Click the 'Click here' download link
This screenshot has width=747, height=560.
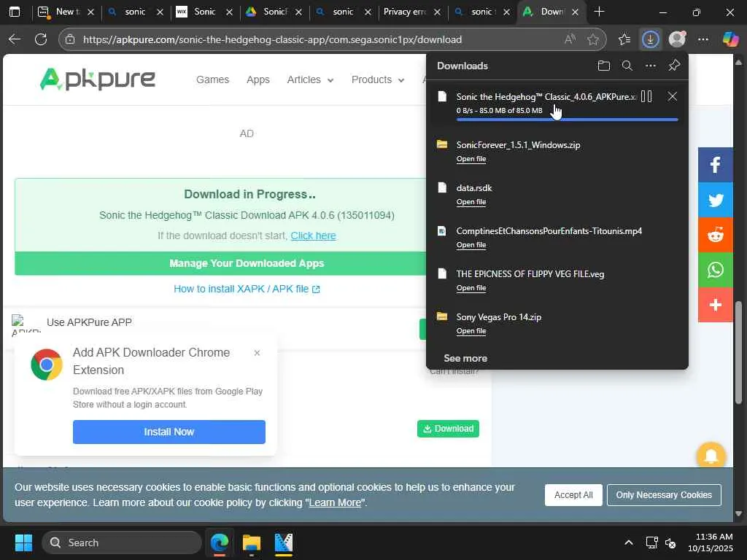click(x=314, y=236)
